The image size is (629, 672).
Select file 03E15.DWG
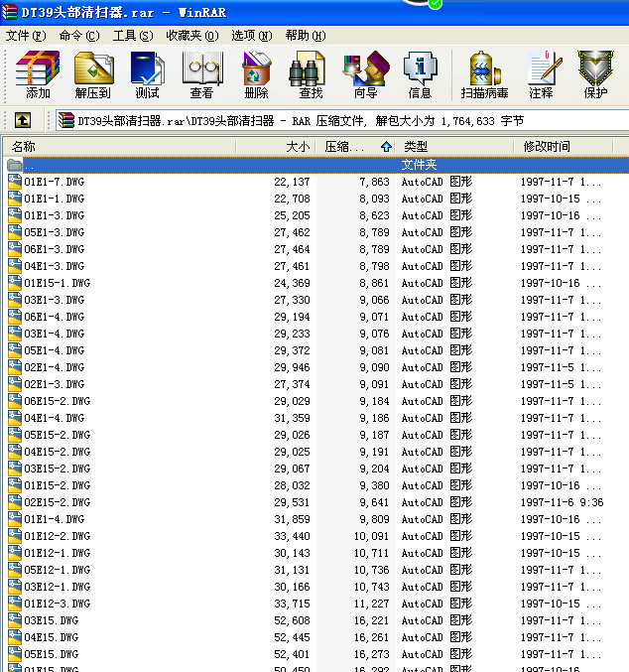pyautogui.click(x=51, y=620)
